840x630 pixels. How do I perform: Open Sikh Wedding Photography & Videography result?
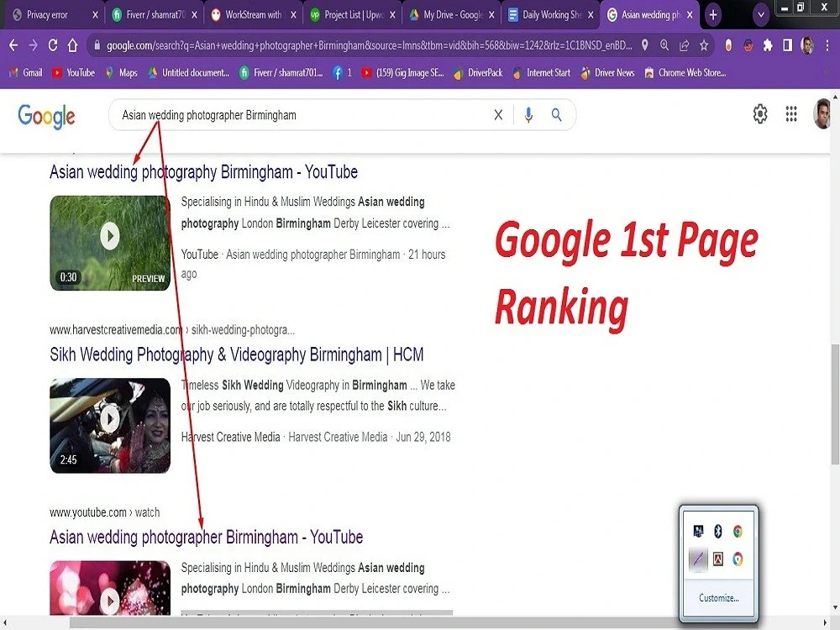(237, 354)
